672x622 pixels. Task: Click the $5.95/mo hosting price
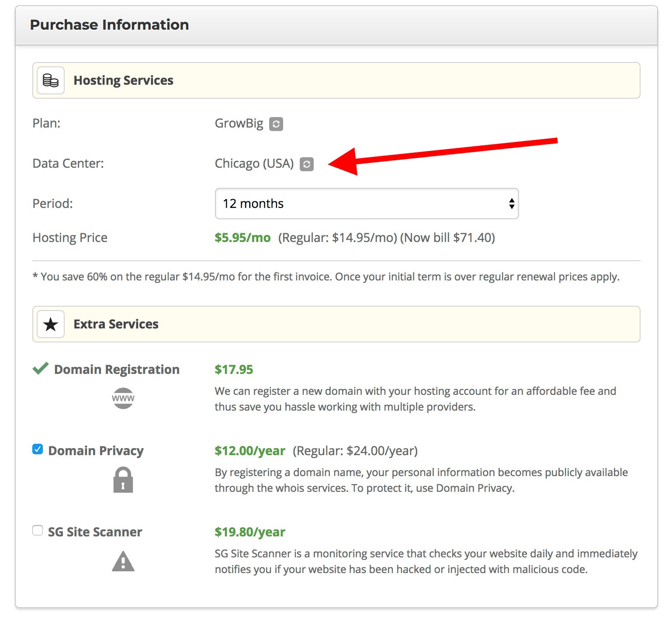point(242,238)
